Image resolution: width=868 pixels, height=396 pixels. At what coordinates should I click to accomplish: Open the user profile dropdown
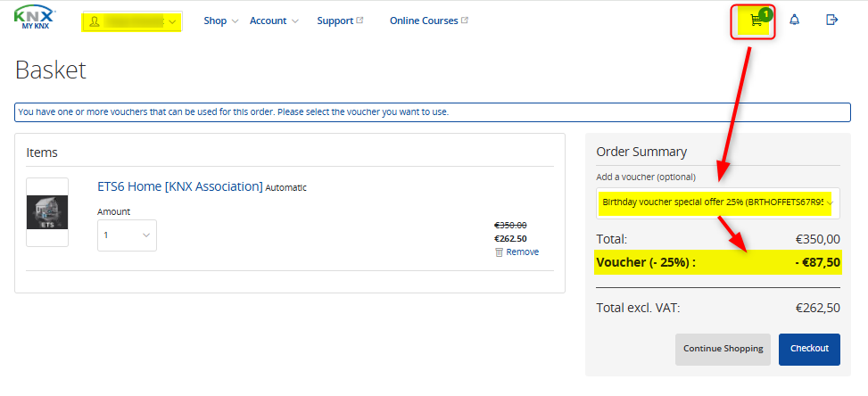(x=132, y=21)
